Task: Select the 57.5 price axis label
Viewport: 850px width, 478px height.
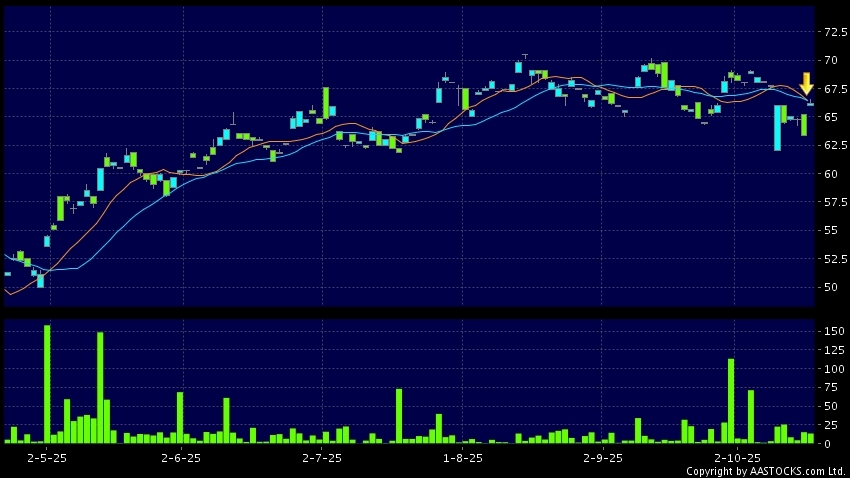Action: click(x=832, y=203)
